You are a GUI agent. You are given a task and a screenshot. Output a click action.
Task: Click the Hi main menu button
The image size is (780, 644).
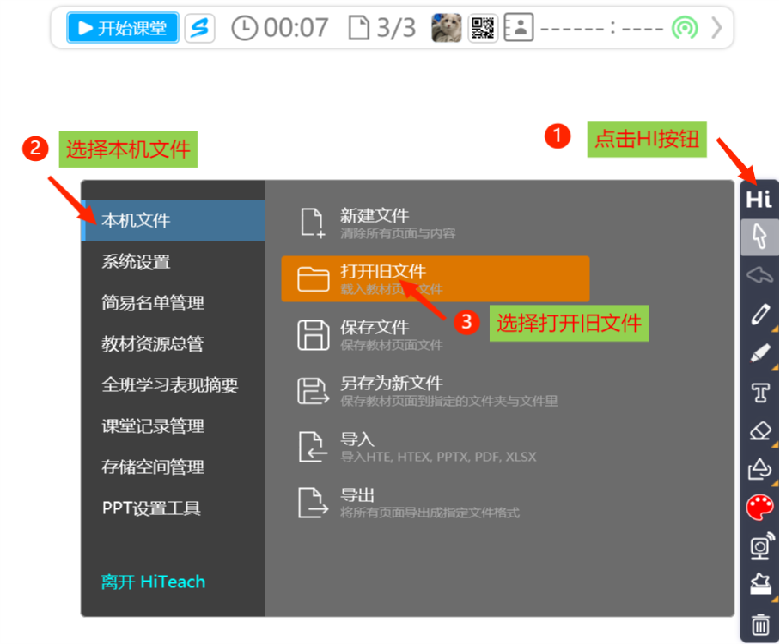(759, 199)
